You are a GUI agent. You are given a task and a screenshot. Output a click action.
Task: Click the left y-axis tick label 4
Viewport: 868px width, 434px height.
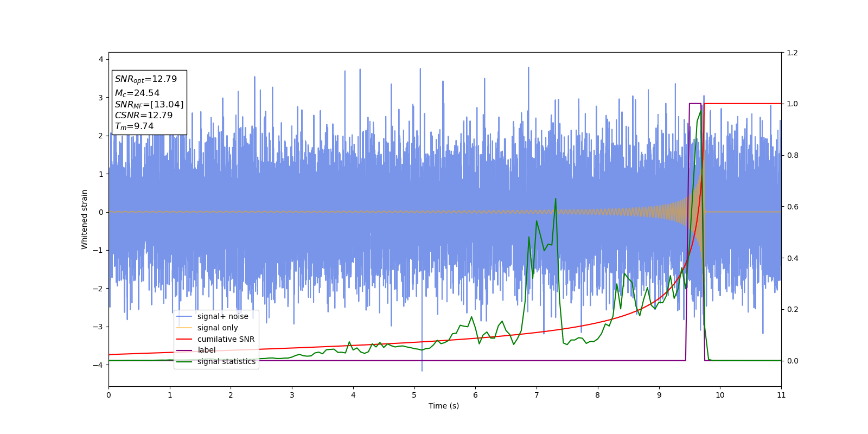click(101, 59)
